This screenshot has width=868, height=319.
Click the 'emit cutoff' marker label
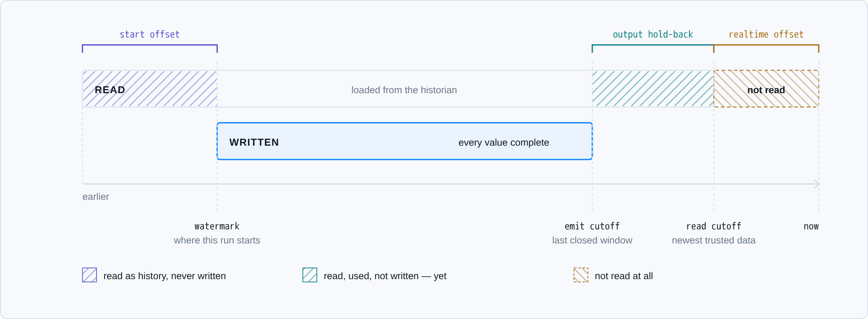click(592, 226)
